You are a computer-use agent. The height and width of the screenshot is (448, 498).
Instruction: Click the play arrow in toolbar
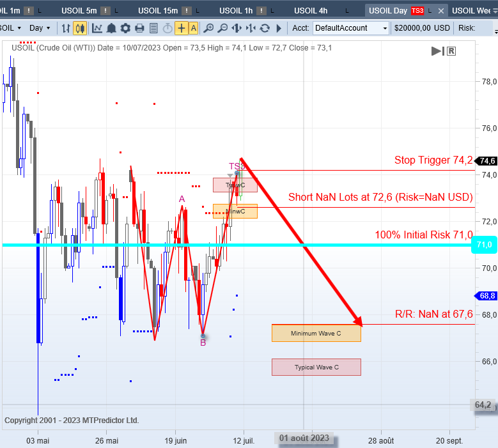click(x=279, y=28)
